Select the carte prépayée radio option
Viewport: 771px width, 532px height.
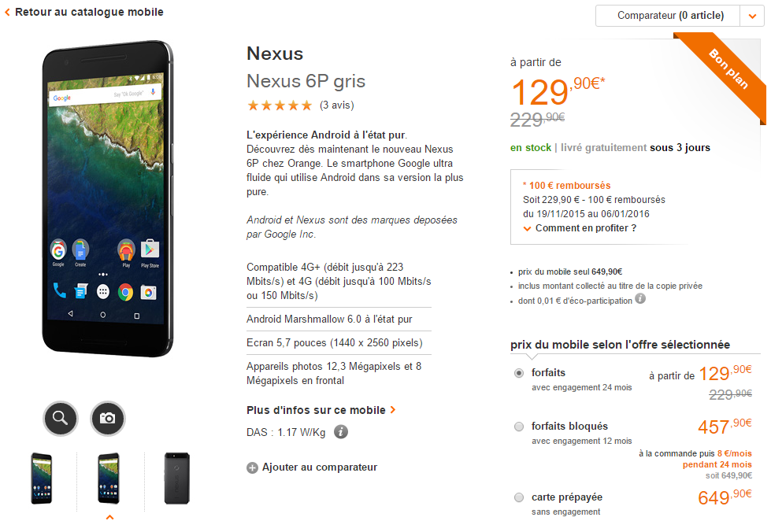(x=519, y=497)
